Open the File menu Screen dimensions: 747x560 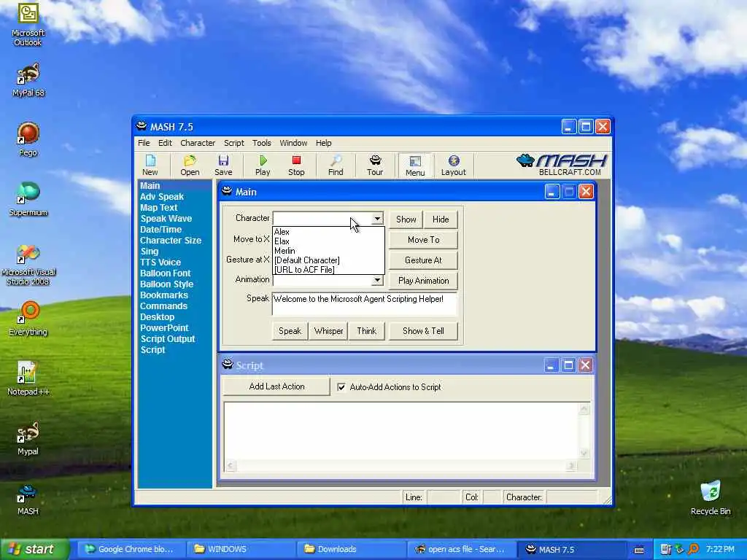click(x=144, y=143)
